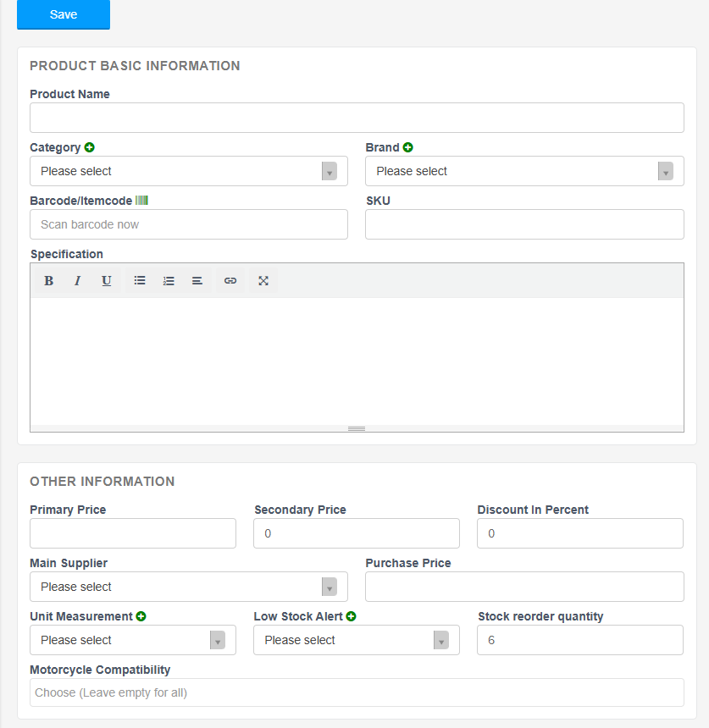Click the Product Name text field
This screenshot has width=709, height=728.
point(357,118)
